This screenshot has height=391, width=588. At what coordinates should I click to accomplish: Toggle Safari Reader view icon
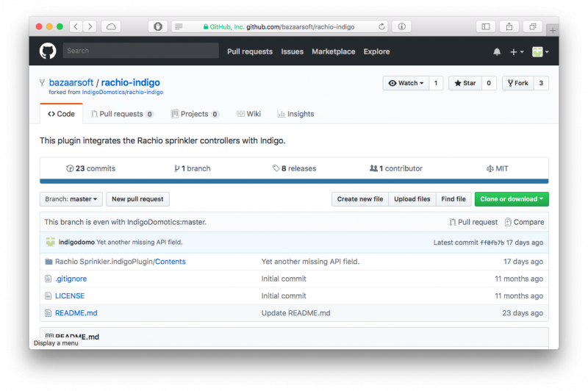[179, 26]
